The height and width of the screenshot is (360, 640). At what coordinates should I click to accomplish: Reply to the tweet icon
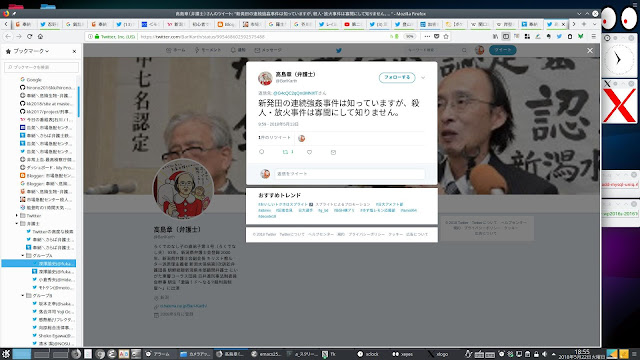pyautogui.click(x=262, y=152)
